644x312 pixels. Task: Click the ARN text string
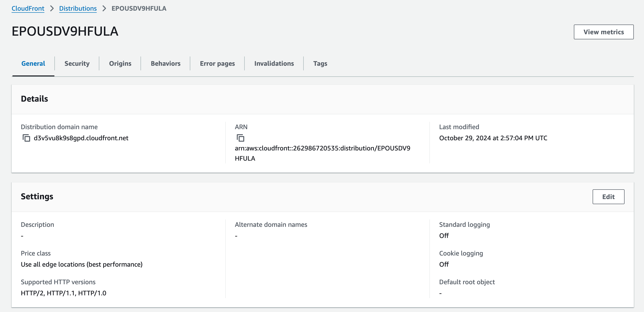click(x=322, y=148)
